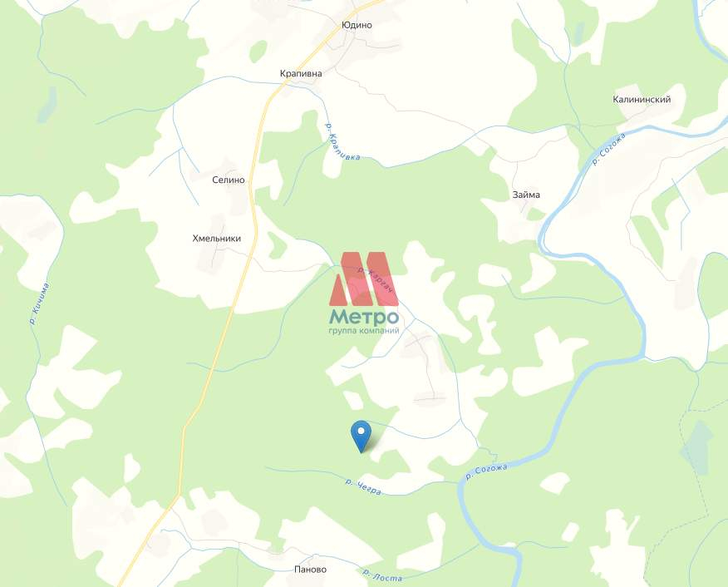This screenshot has width=728, height=587.
Task: Click the small pond north of Калининский
Action: pos(578,33)
